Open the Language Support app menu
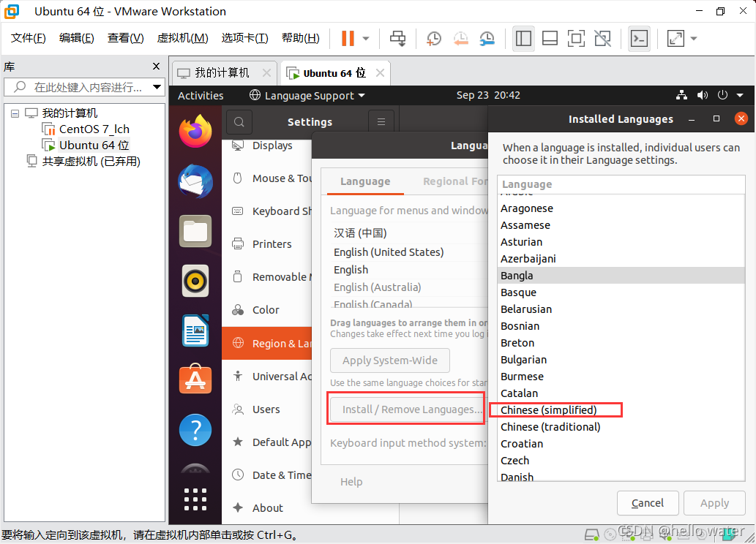 pos(307,95)
